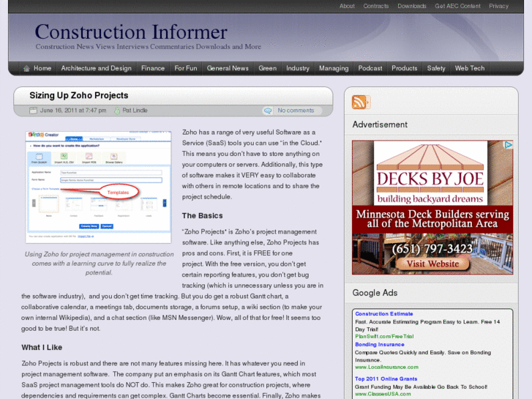
Task: Click the Advertisement sidebar heading
Action: tap(380, 124)
